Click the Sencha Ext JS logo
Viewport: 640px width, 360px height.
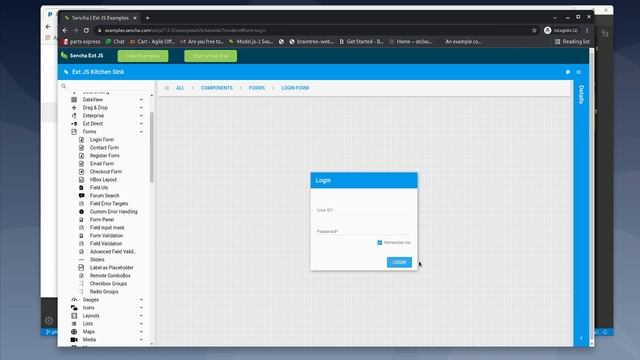pos(82,56)
